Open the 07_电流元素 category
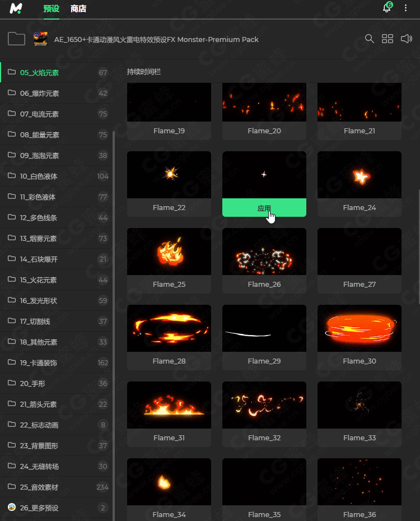The height and width of the screenshot is (521, 420). click(56, 114)
